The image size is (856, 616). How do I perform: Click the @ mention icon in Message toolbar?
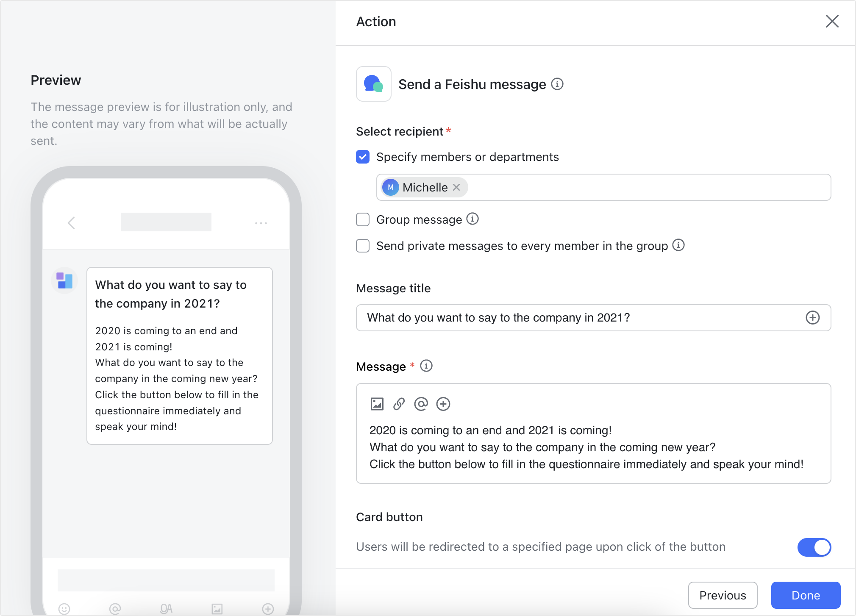(421, 404)
